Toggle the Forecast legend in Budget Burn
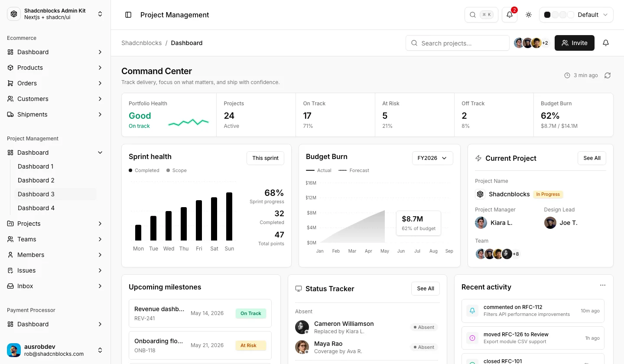The height and width of the screenshot is (364, 624). 354,170
